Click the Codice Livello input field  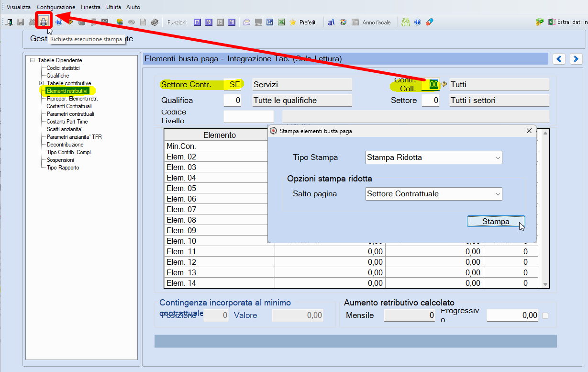249,117
